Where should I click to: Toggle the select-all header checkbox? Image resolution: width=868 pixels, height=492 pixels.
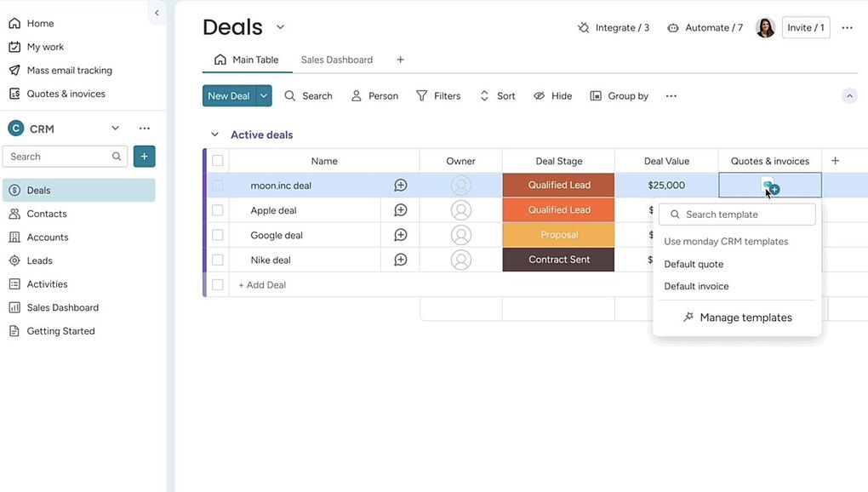(x=218, y=161)
